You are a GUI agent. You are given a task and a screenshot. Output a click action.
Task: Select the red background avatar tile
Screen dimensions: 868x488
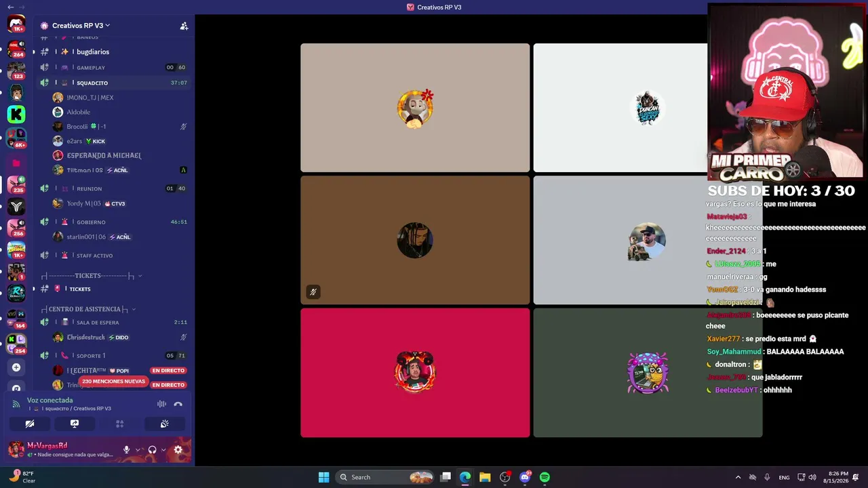click(415, 373)
